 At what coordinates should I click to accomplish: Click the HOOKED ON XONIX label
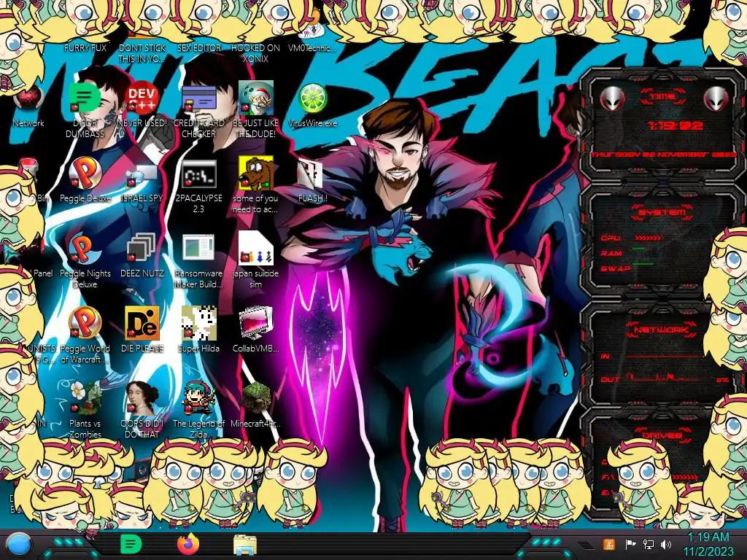pos(255,53)
